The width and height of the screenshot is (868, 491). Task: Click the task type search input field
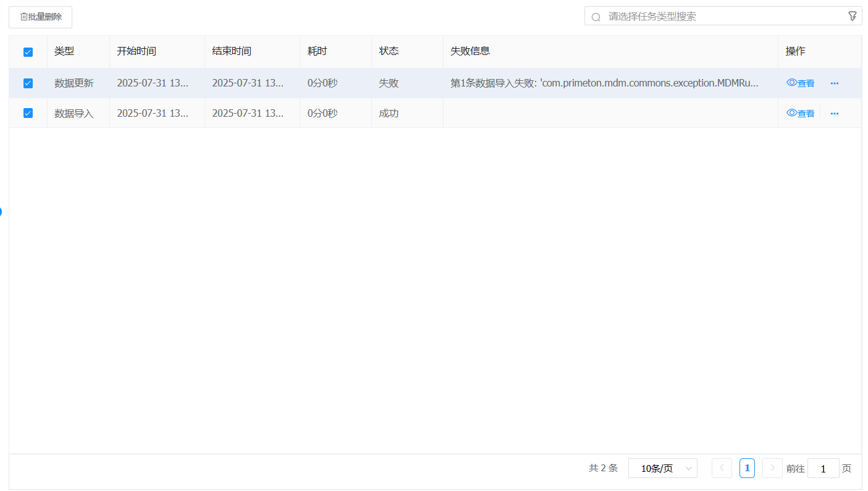(x=723, y=17)
